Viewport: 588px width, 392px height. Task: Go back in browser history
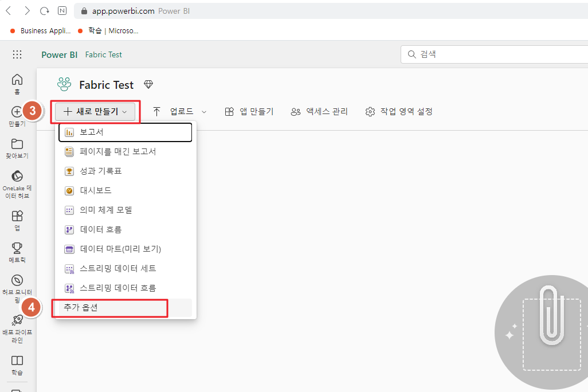[9, 11]
